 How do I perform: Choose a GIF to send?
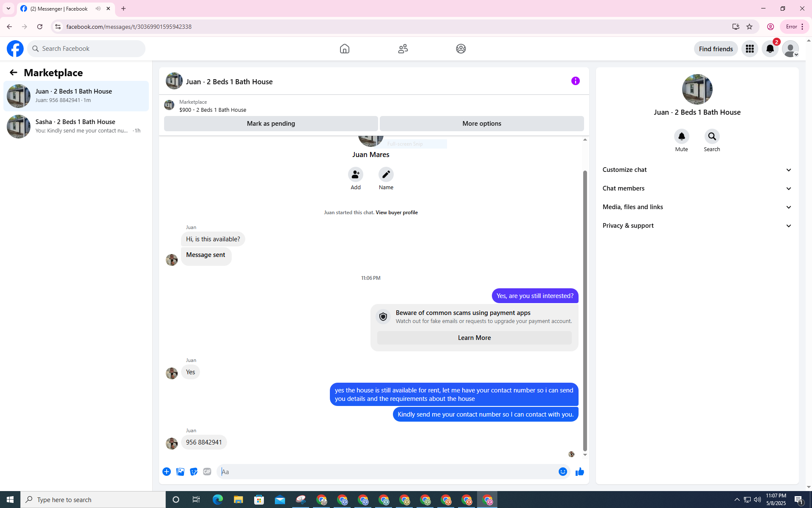coord(207,472)
